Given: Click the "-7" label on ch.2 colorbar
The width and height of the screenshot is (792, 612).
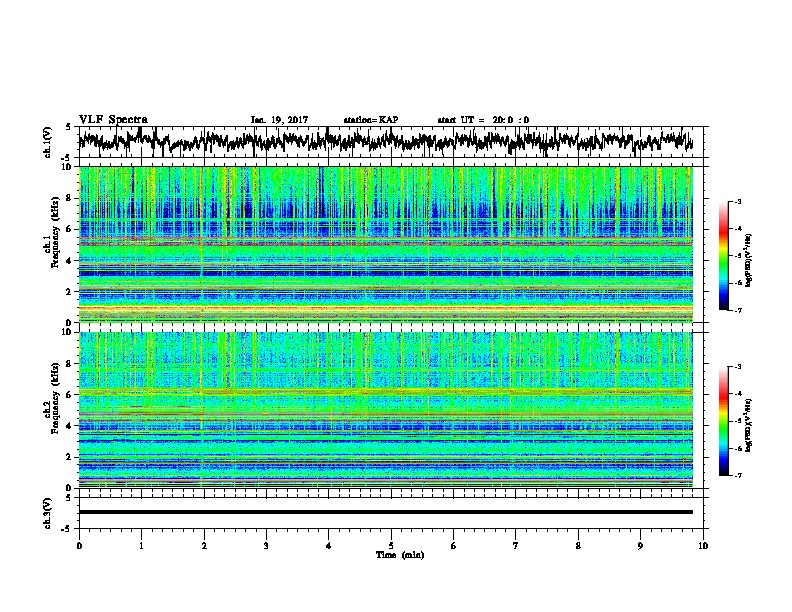Looking at the screenshot, I should [x=737, y=476].
